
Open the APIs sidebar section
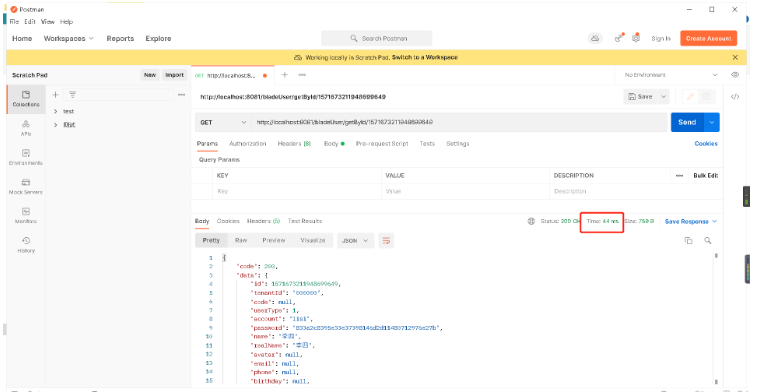(x=26, y=128)
